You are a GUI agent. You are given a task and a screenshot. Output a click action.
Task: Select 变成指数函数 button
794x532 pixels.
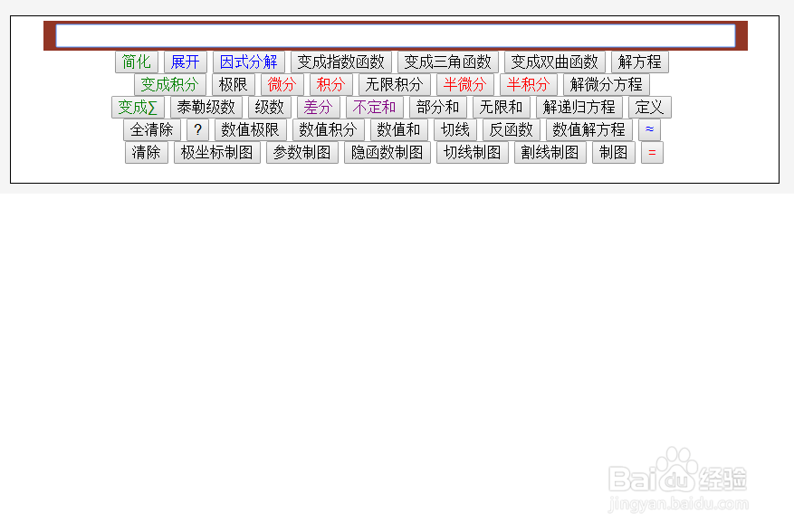click(340, 62)
